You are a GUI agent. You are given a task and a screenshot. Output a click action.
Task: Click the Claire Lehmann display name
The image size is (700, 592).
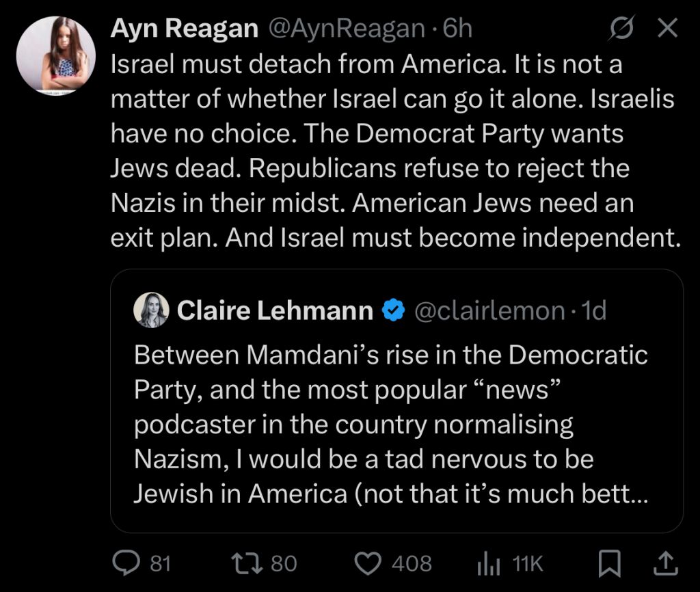(275, 310)
